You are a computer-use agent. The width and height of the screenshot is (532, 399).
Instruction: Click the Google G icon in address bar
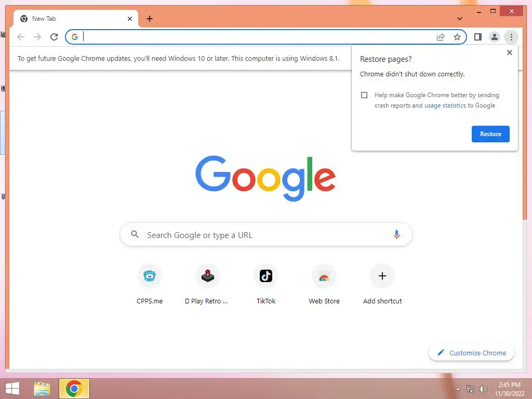pos(75,37)
